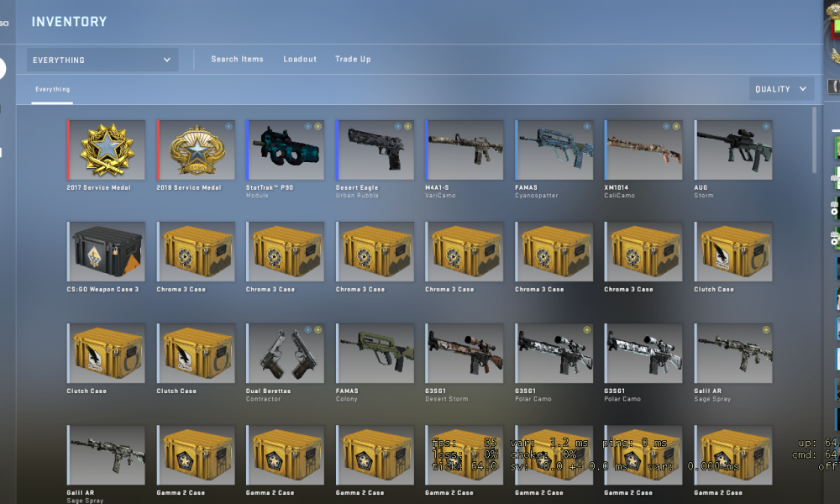Select the CS:GO Weapon Case 3
The height and width of the screenshot is (504, 840).
[x=106, y=252]
